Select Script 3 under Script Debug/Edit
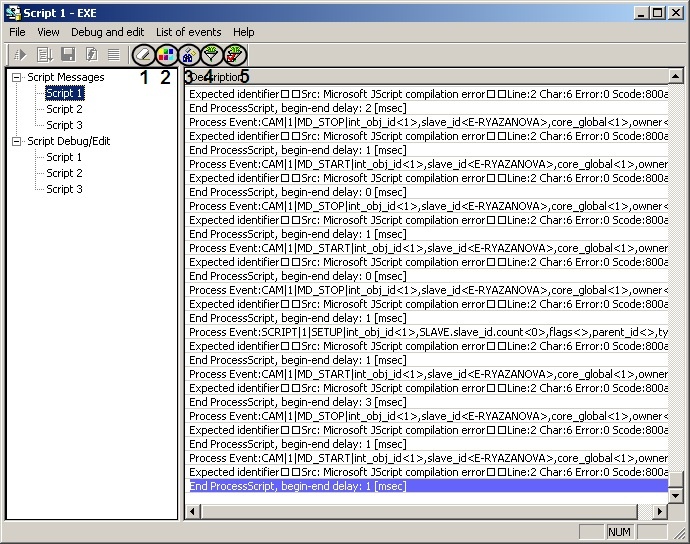Viewport: 690px width, 544px height. (64, 189)
